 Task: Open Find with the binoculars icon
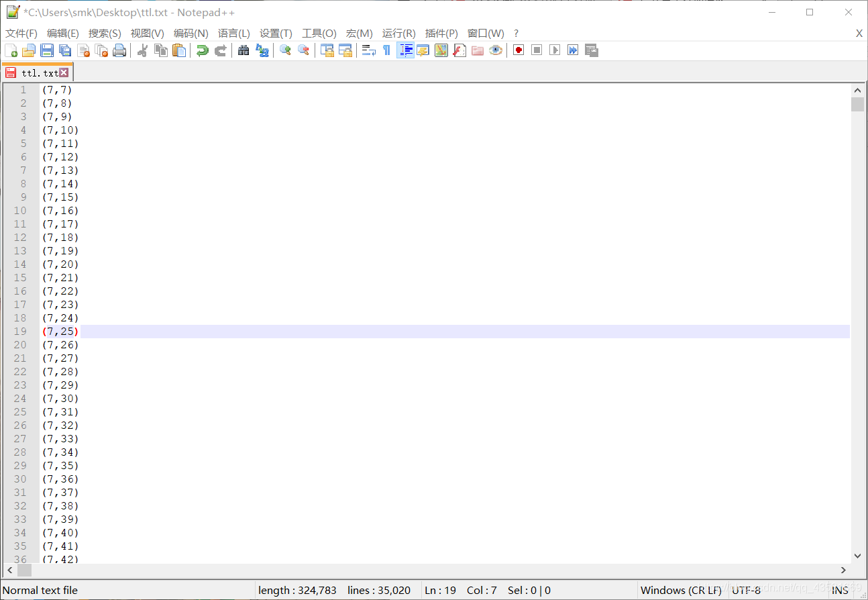(243, 50)
